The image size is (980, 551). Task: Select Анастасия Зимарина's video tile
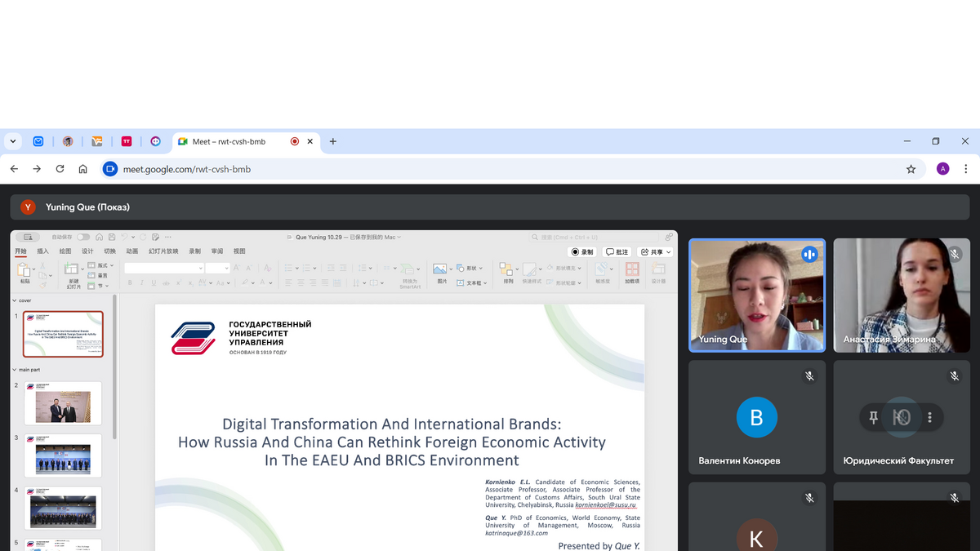pyautogui.click(x=902, y=295)
